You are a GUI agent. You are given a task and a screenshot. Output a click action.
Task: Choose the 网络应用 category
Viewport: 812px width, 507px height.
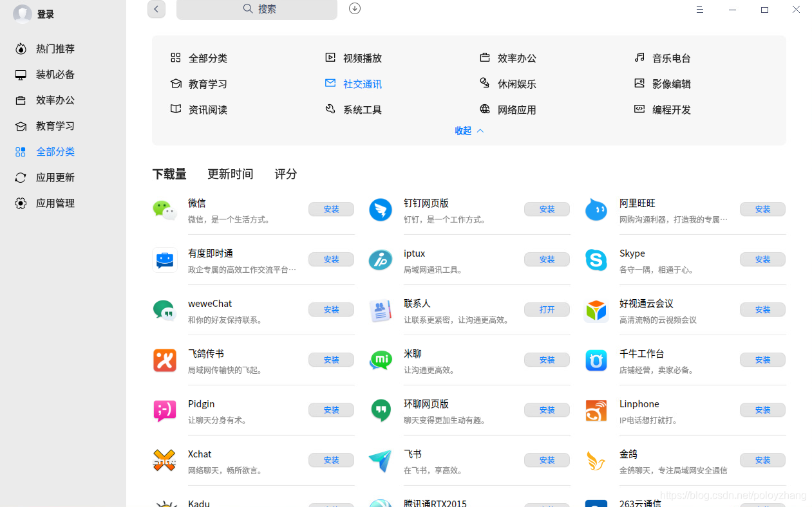(508, 109)
